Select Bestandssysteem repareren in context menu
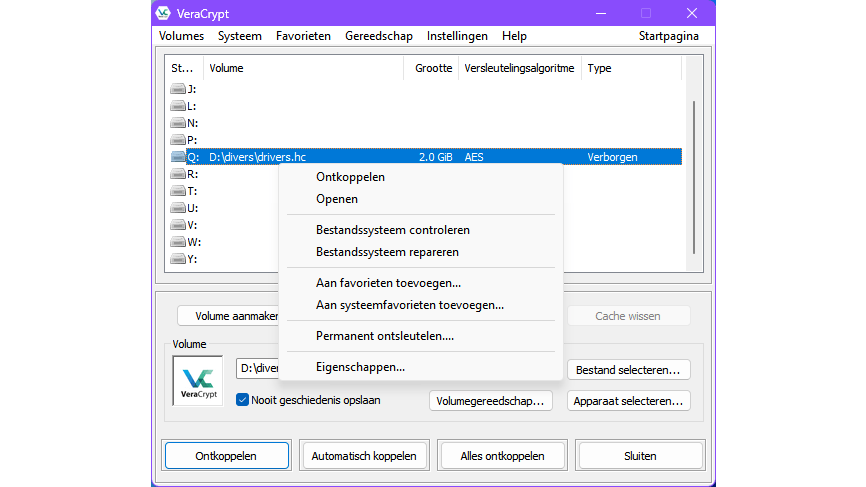 coord(421,252)
